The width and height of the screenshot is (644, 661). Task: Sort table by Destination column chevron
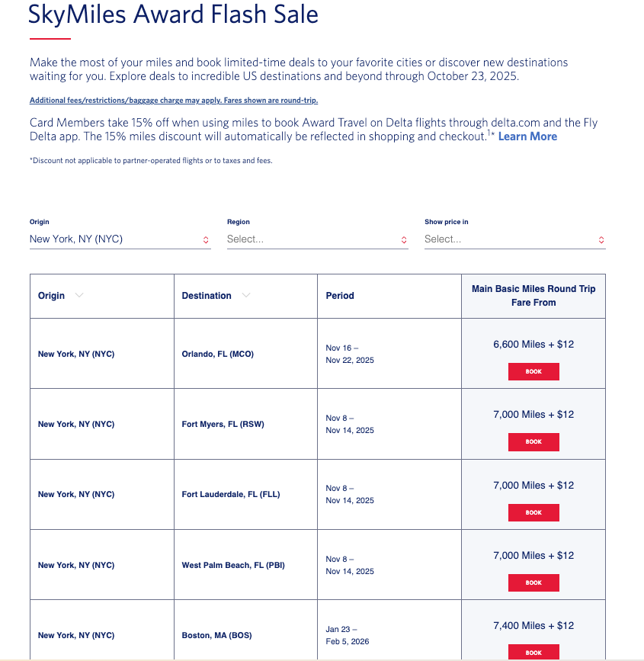(x=245, y=296)
